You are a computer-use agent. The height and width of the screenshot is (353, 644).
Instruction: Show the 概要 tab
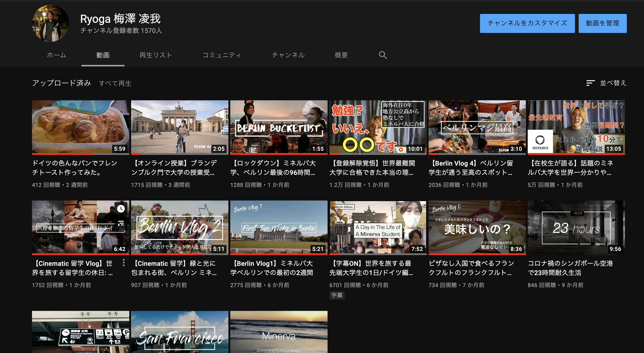coord(341,55)
